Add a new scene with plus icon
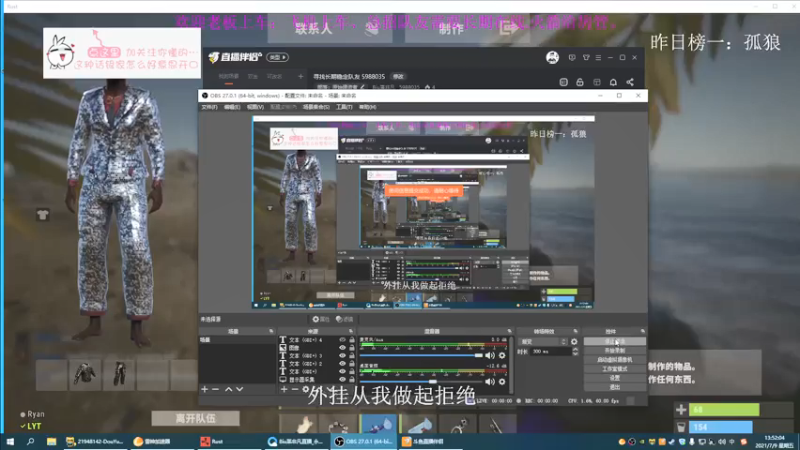 coord(205,389)
